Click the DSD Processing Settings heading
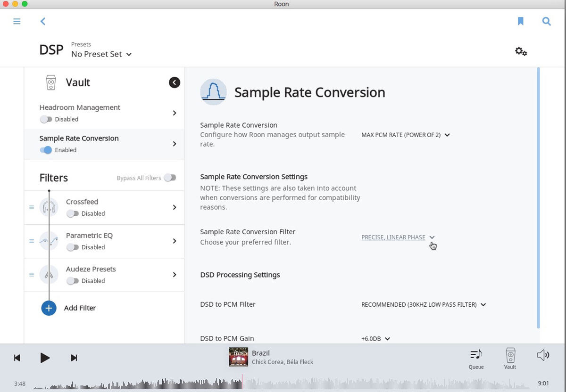Screen dimensions: 566x392 tap(240, 275)
